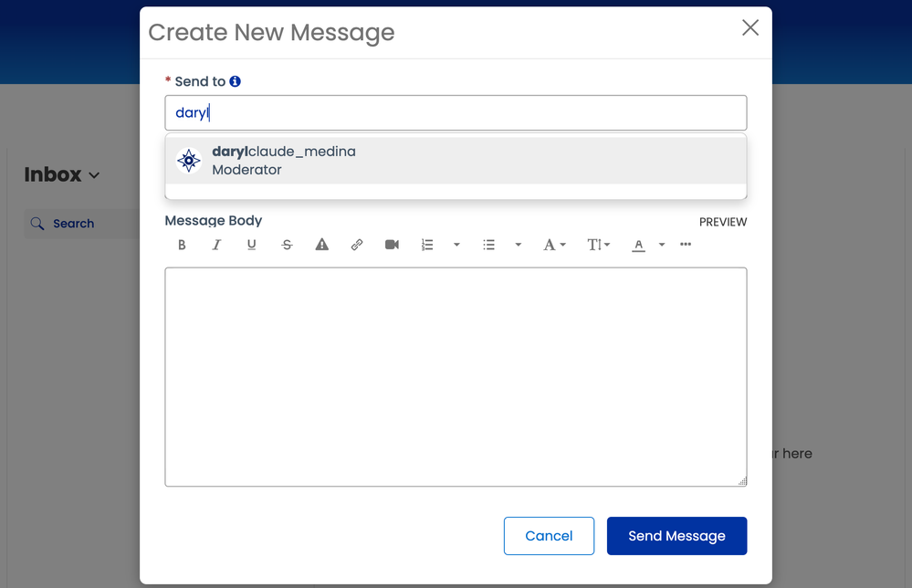
Task: Insert video using camera icon
Action: 392,245
